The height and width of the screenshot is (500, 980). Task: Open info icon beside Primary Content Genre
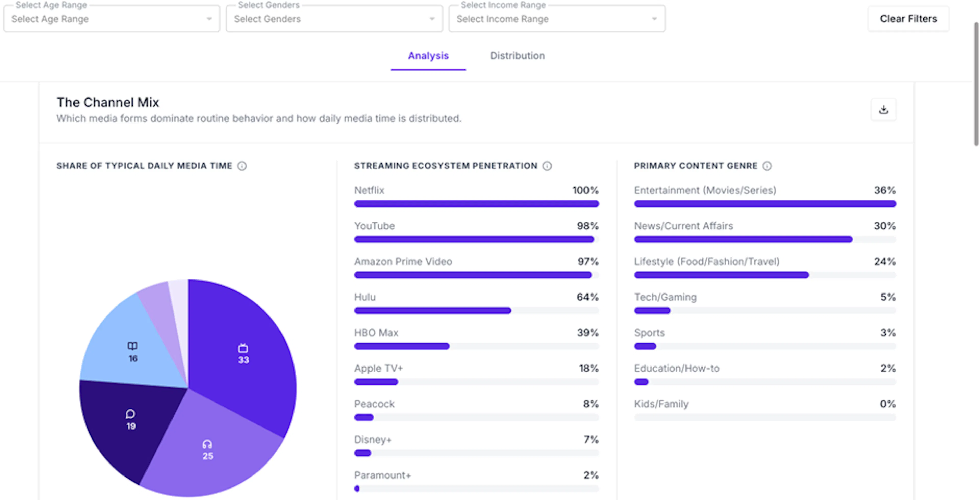point(767,166)
